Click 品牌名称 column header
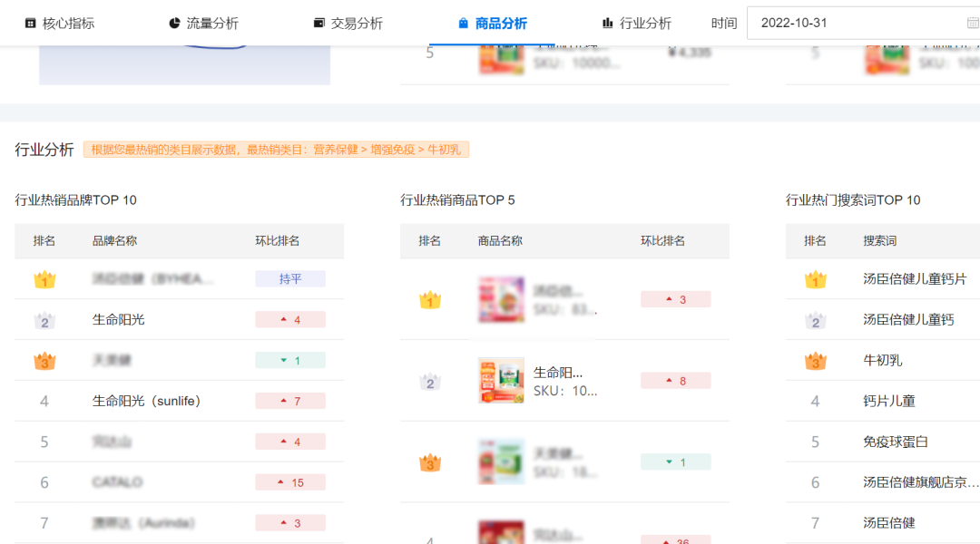This screenshot has width=980, height=544. point(114,241)
